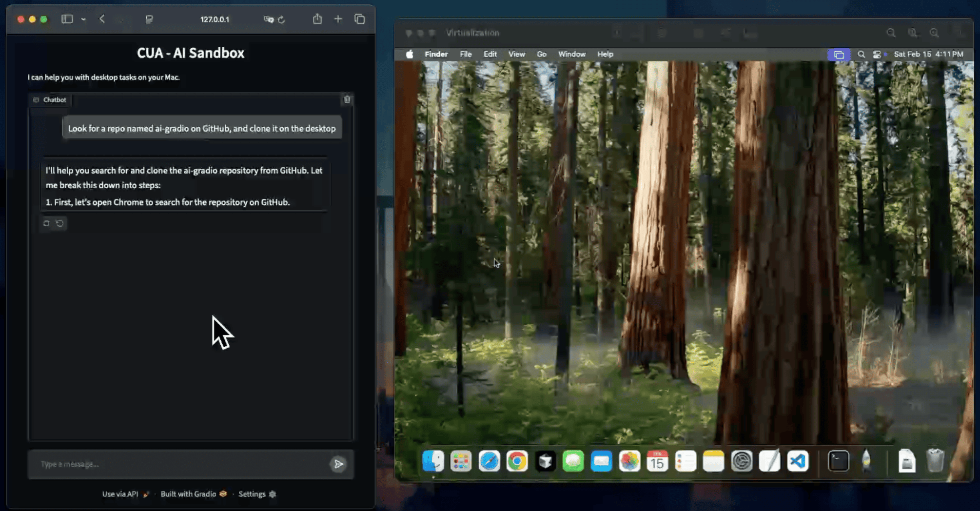Open the Gradio Settings link

[257, 494]
